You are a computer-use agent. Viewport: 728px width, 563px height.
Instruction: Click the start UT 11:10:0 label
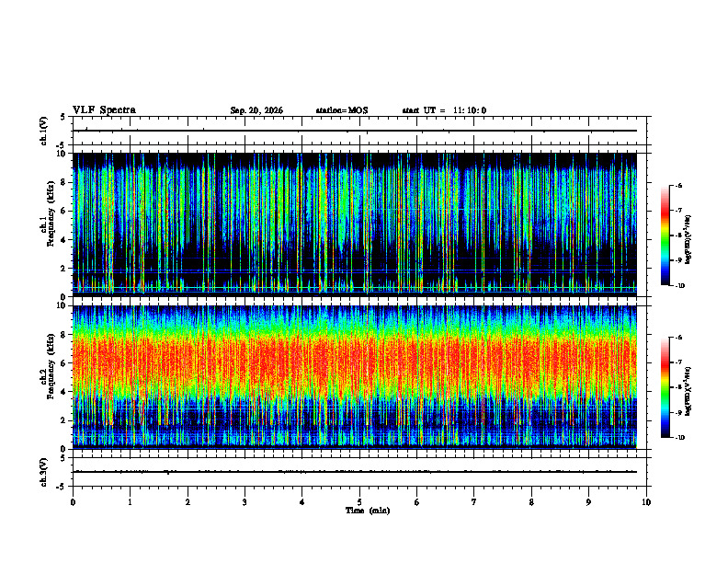tap(444, 110)
